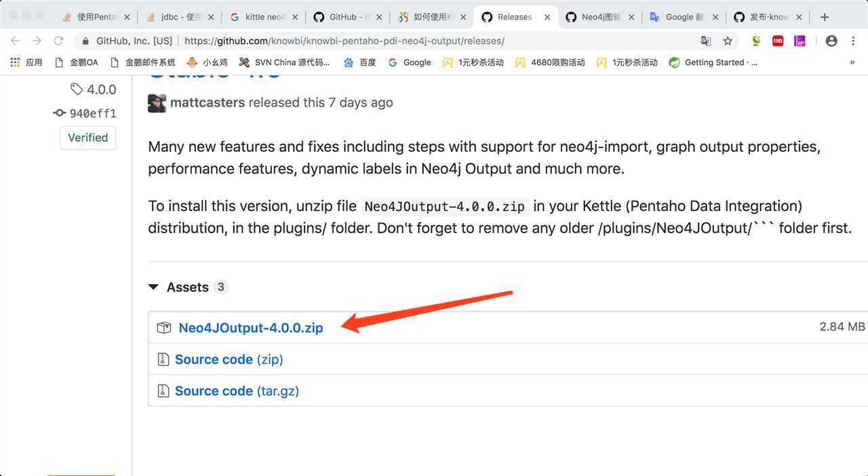
Task: Open the mattcasters profile link
Action: click(208, 103)
